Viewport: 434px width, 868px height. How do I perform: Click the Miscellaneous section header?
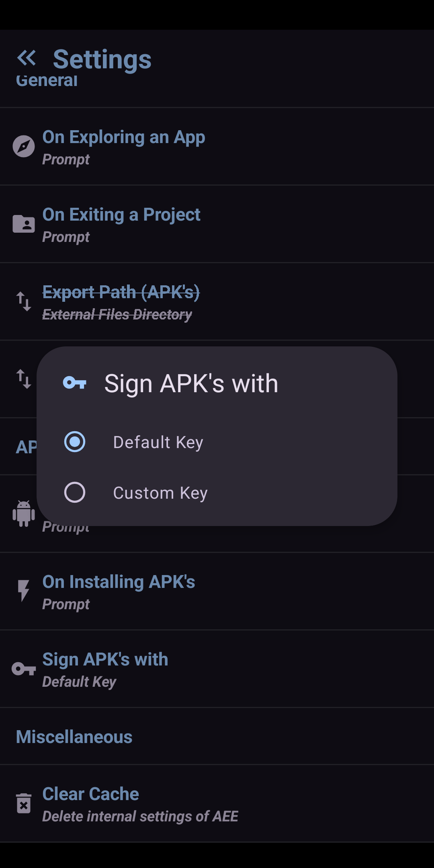point(74,737)
